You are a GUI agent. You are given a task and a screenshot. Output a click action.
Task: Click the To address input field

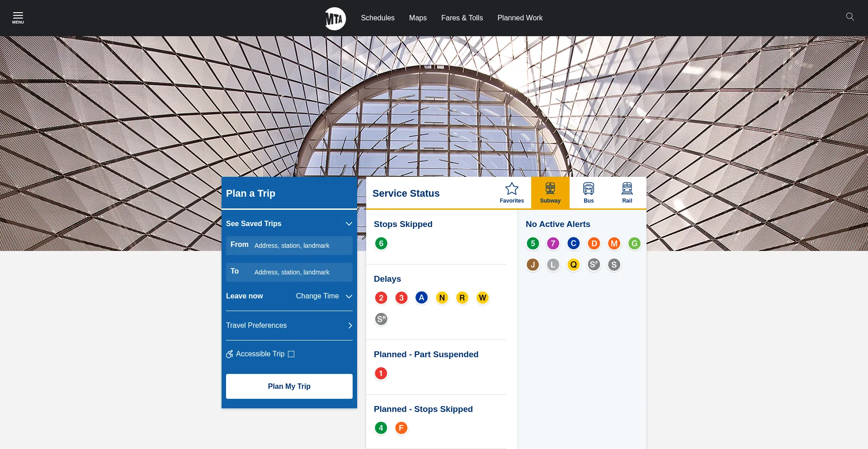click(289, 272)
